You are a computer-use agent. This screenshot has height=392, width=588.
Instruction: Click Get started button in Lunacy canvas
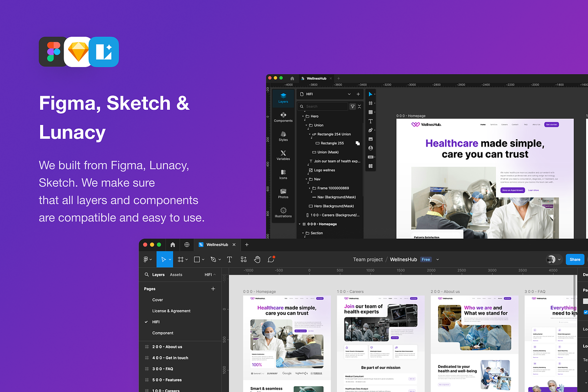[551, 124]
